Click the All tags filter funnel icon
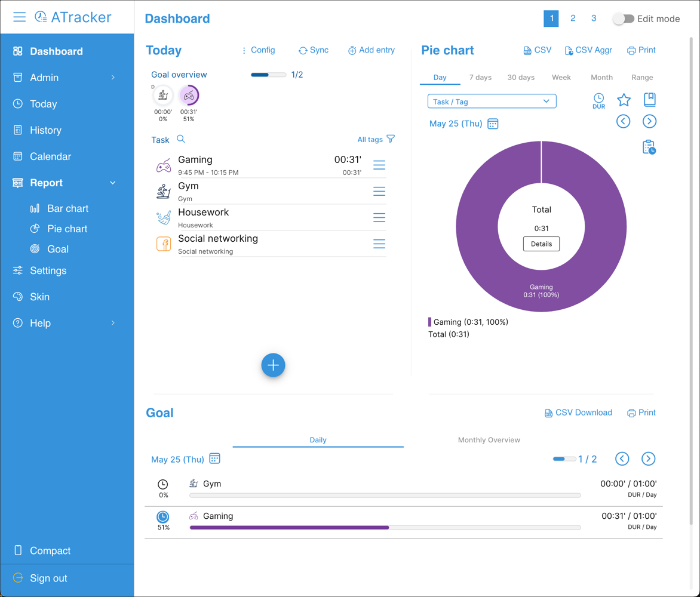 391,139
